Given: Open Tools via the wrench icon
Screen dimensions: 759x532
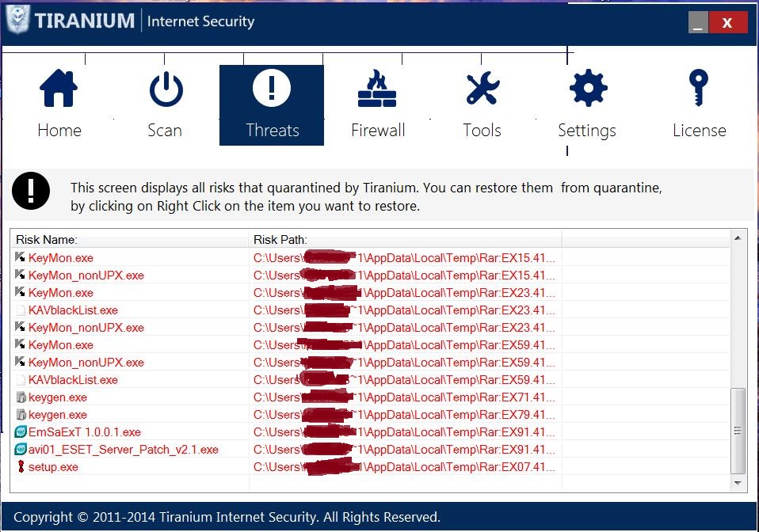Looking at the screenshot, I should [482, 89].
